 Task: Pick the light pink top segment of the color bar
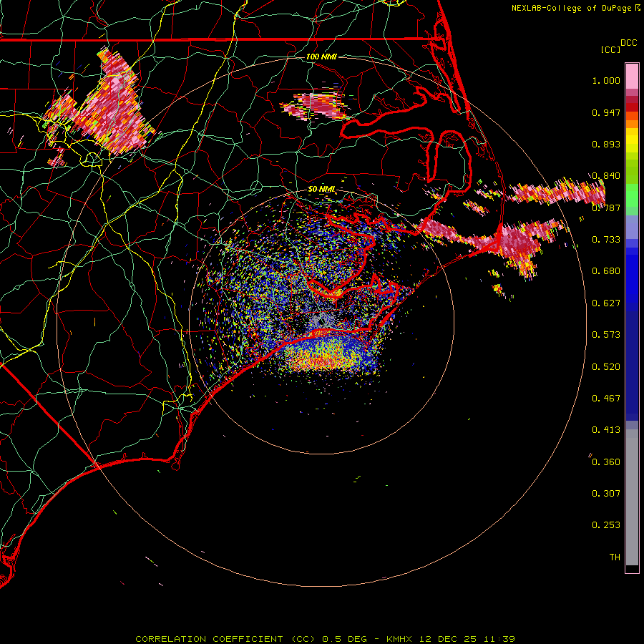pos(632,76)
